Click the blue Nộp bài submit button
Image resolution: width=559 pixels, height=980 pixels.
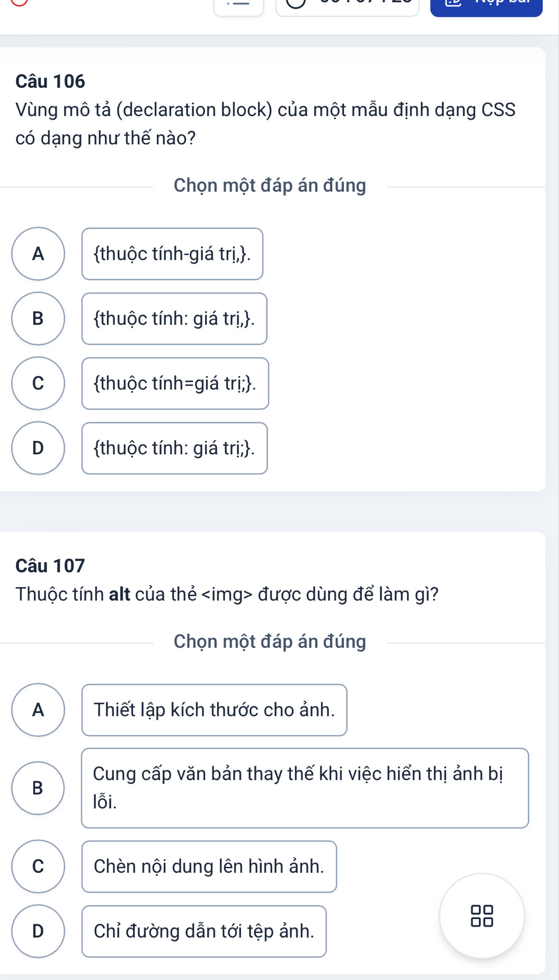click(486, 6)
